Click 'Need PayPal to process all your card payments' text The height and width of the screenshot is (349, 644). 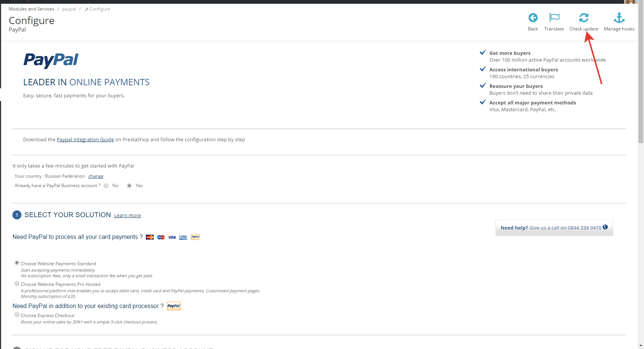pyautogui.click(x=77, y=237)
